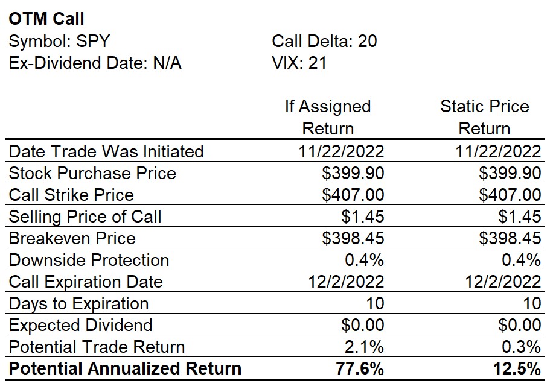Click the Downside Protection row label

pyautogui.click(x=89, y=261)
